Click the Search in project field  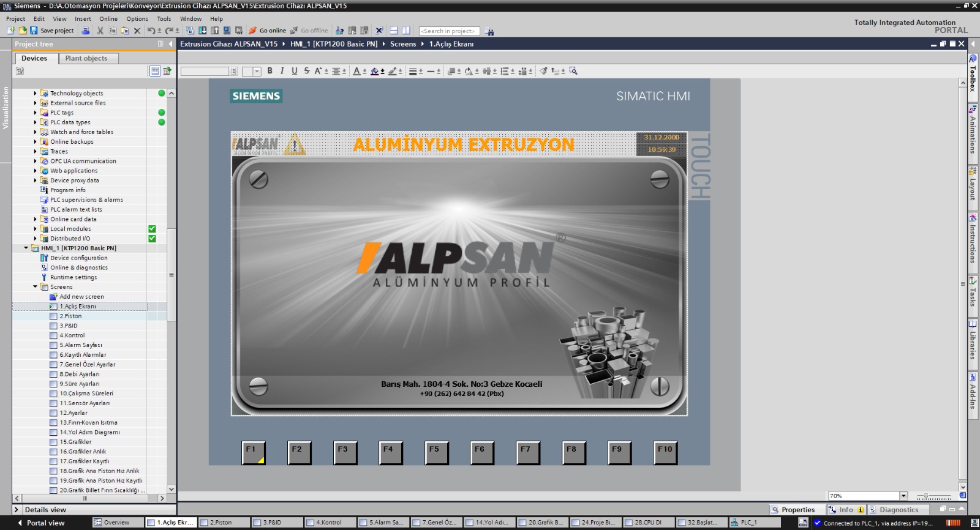coord(449,31)
